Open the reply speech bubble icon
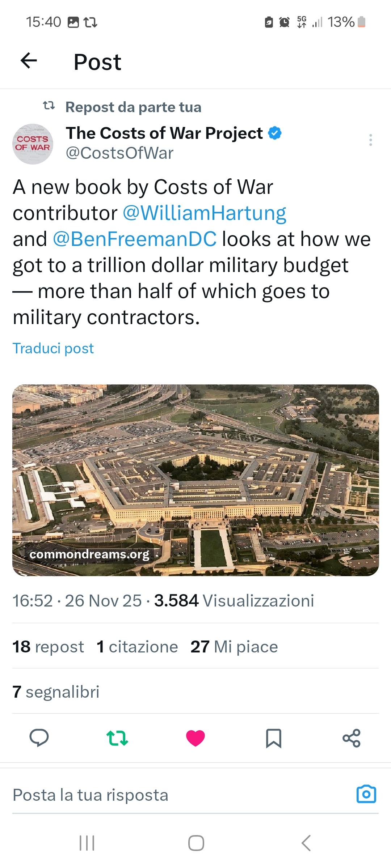Viewport: 391px width, 868px height. (39, 738)
